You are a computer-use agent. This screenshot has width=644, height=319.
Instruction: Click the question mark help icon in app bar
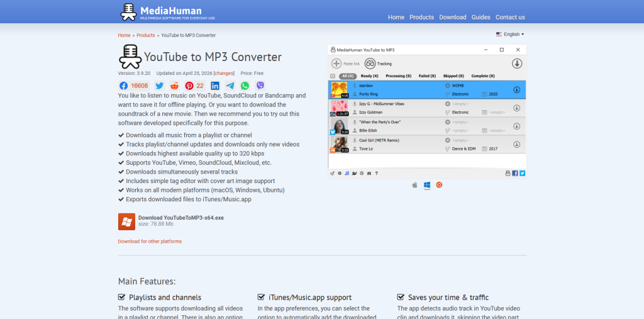click(377, 174)
